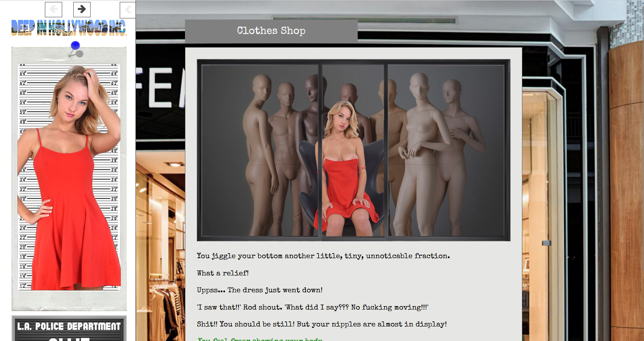Select the line starting "Shit!! You should be still!"
644x341 pixels.
coord(322,324)
